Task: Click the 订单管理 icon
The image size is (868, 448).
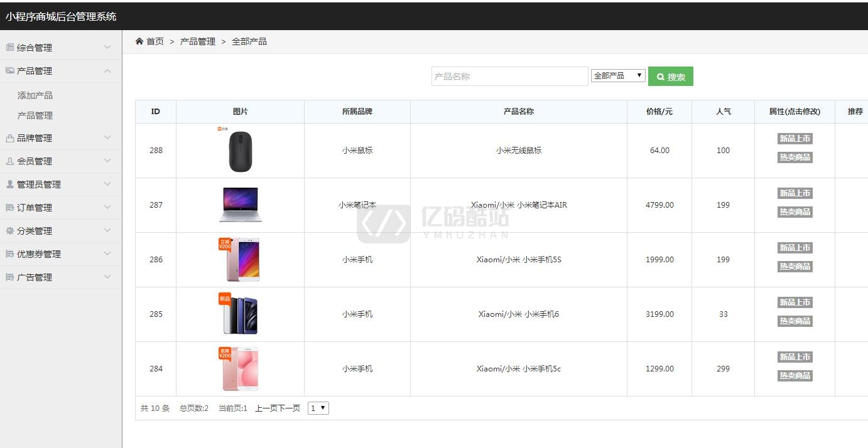Action: pos(10,207)
